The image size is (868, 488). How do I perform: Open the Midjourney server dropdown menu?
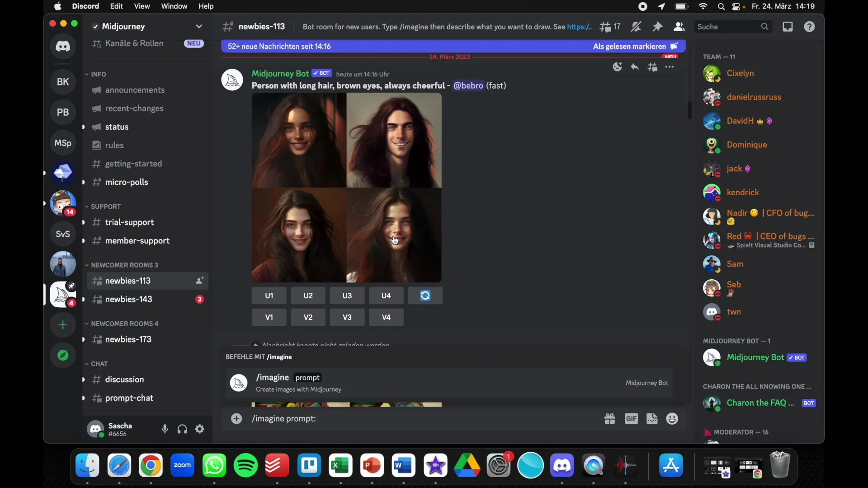point(199,27)
